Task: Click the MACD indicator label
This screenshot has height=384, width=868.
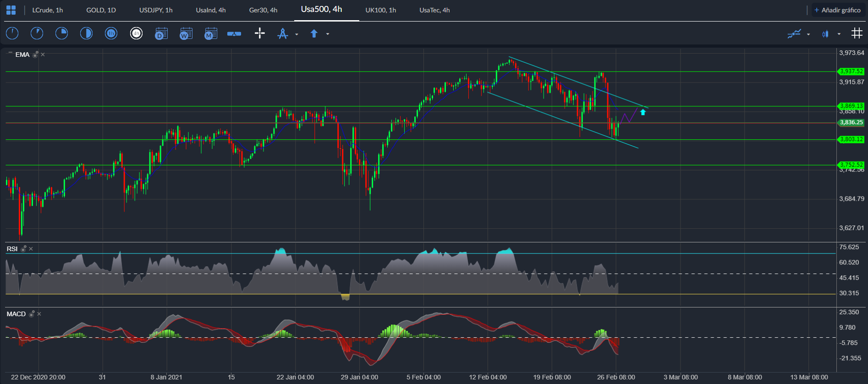Action: 16,314
